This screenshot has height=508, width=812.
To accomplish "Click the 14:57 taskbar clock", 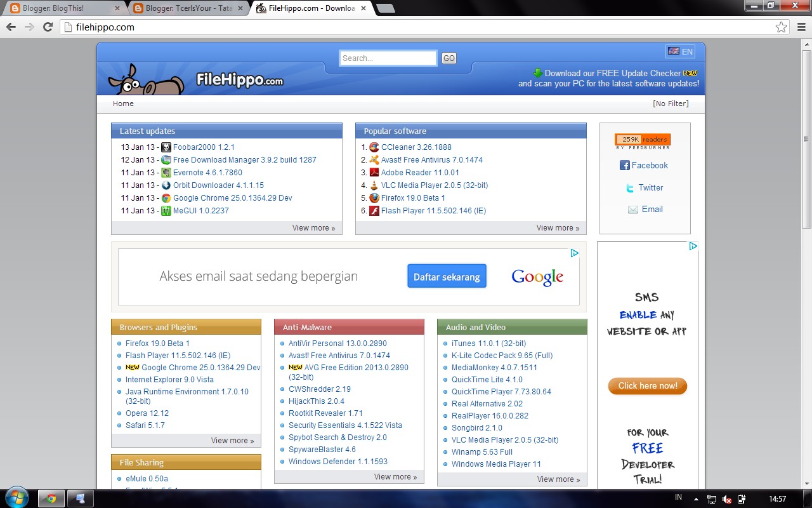I will (x=777, y=499).
